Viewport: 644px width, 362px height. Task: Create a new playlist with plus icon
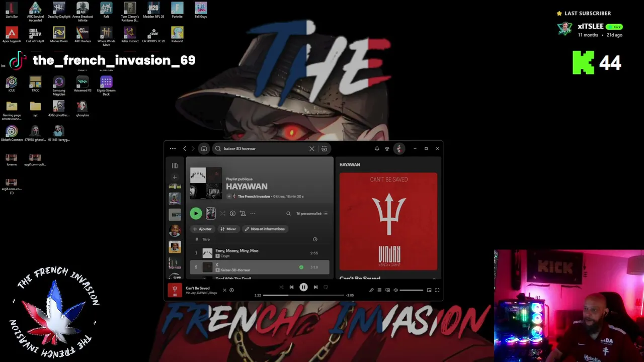click(x=175, y=177)
